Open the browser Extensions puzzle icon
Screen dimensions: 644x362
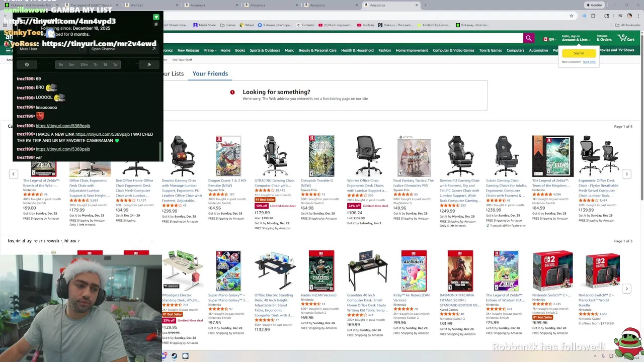pyautogui.click(x=593, y=16)
